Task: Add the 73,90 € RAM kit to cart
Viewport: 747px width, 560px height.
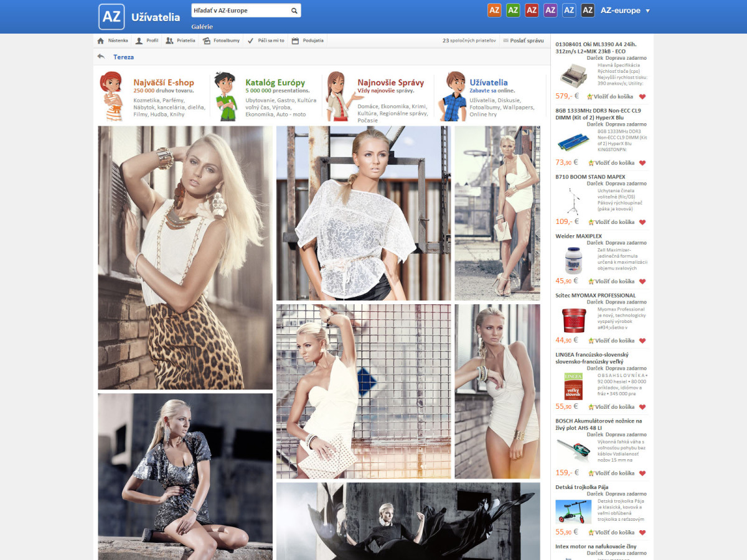Action: click(x=611, y=163)
